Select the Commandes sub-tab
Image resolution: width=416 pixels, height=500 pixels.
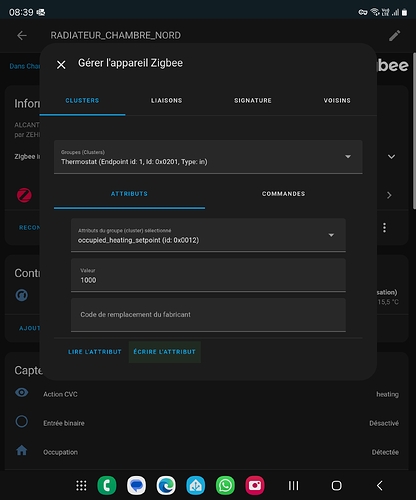[283, 194]
